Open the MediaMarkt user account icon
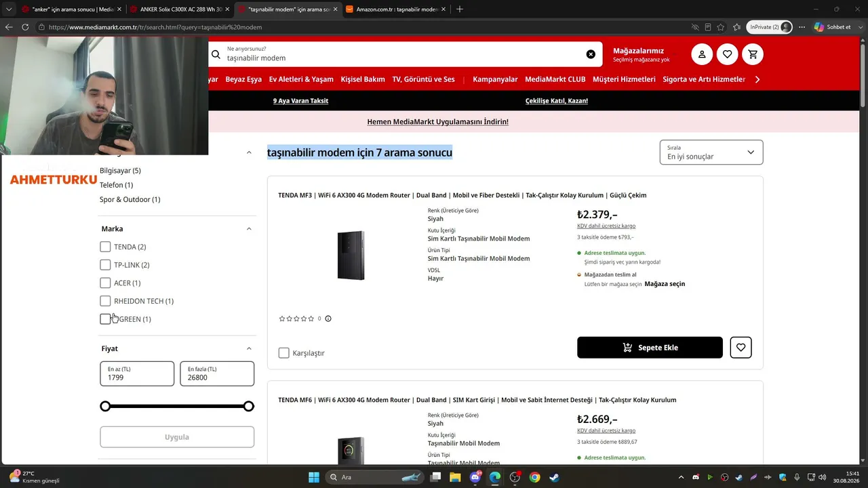Screen dimensions: 868x488 click(702, 54)
